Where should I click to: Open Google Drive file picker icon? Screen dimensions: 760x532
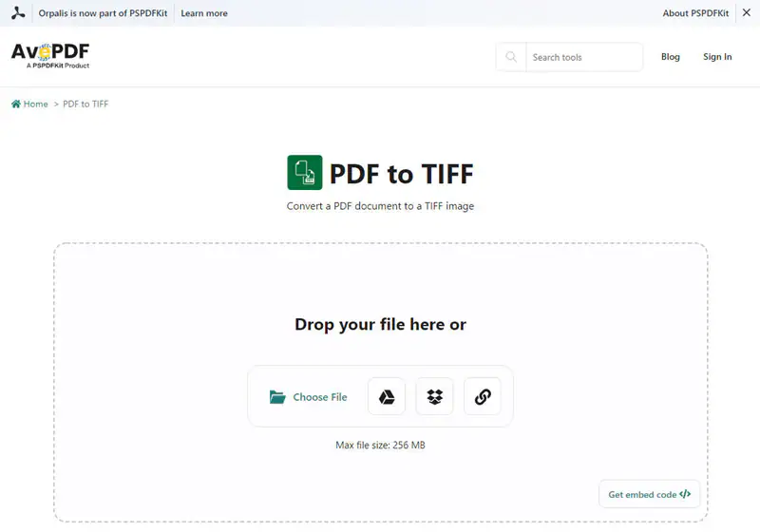point(387,397)
